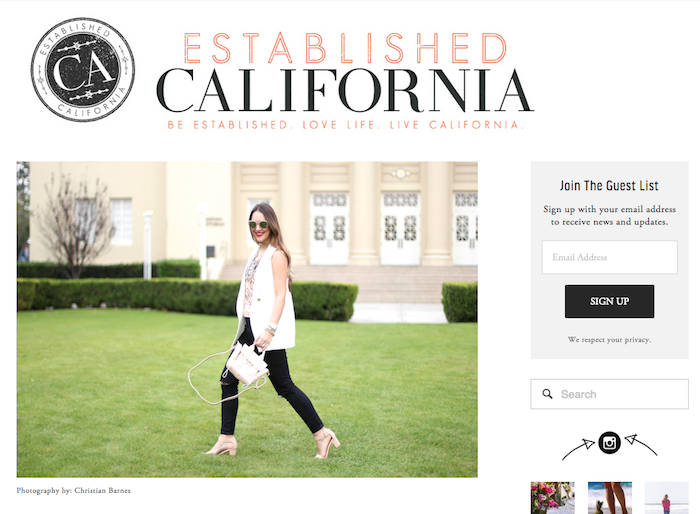The image size is (700, 514).
Task: Click the hand-drawn arrow right of Instagram
Action: [641, 445]
